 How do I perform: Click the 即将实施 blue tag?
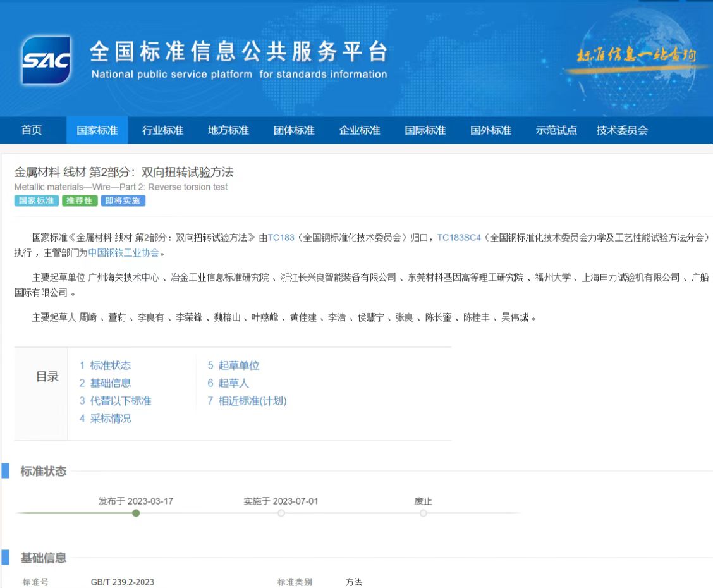tap(123, 201)
